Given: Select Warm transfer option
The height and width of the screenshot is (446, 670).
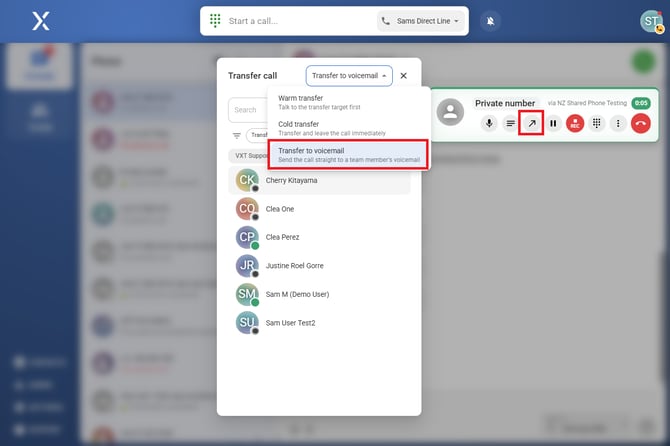Looking at the screenshot, I should (347, 102).
